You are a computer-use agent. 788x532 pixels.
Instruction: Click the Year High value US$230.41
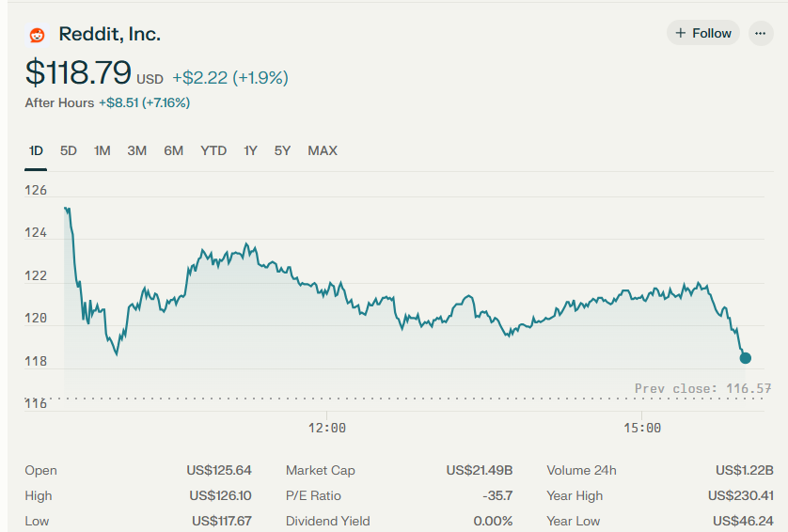point(741,496)
